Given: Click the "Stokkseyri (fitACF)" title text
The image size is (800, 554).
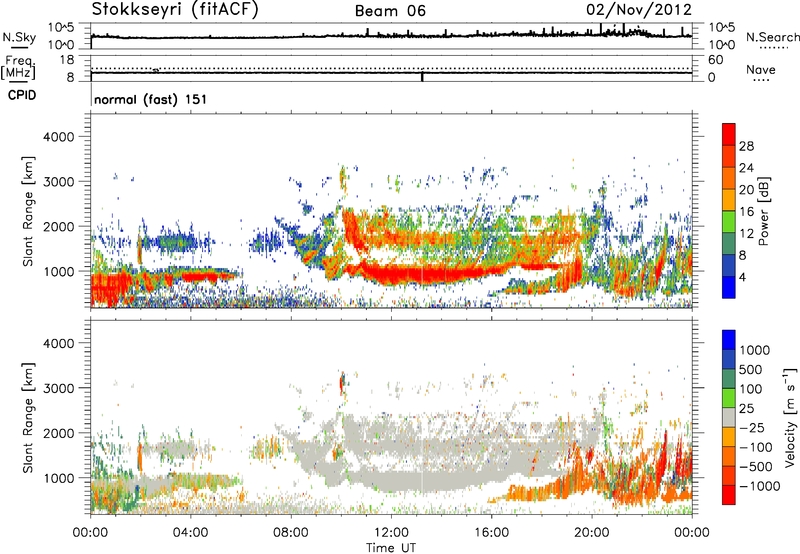Looking at the screenshot, I should coord(175,10).
